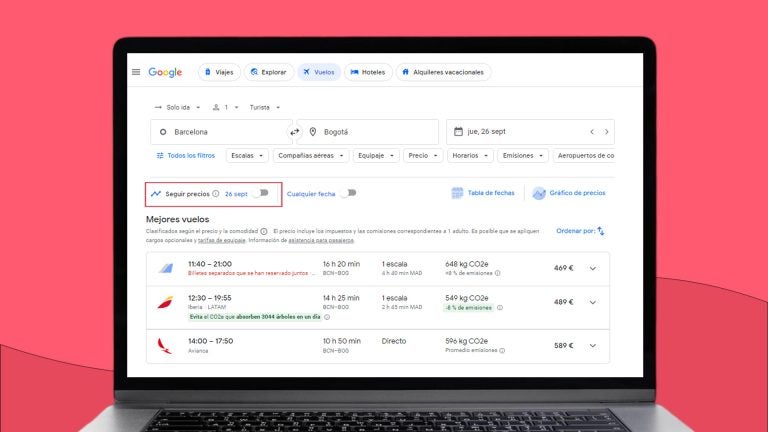Open the tarifas de equipaje link
768x432 pixels.
(221, 240)
